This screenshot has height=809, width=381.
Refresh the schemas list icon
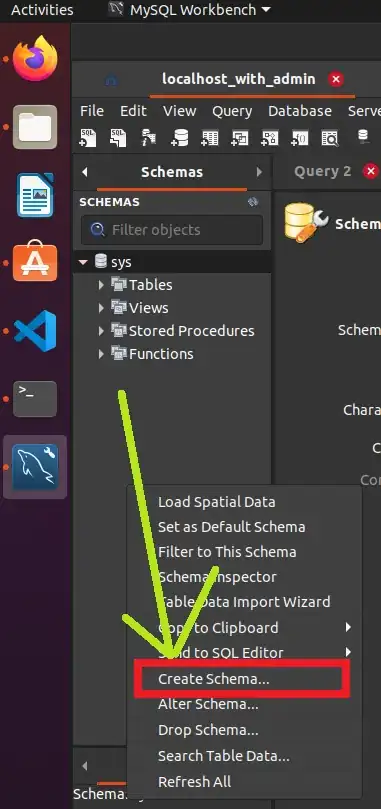253,202
